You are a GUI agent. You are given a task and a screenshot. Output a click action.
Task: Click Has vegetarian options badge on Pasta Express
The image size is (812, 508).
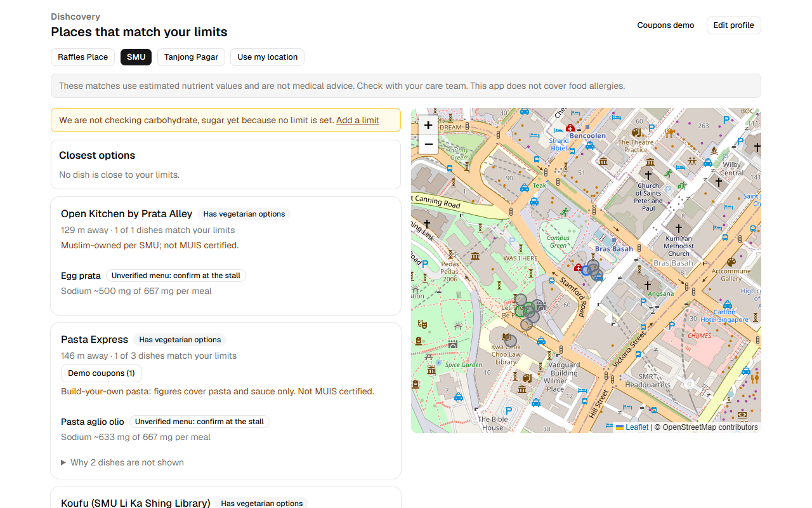click(180, 340)
